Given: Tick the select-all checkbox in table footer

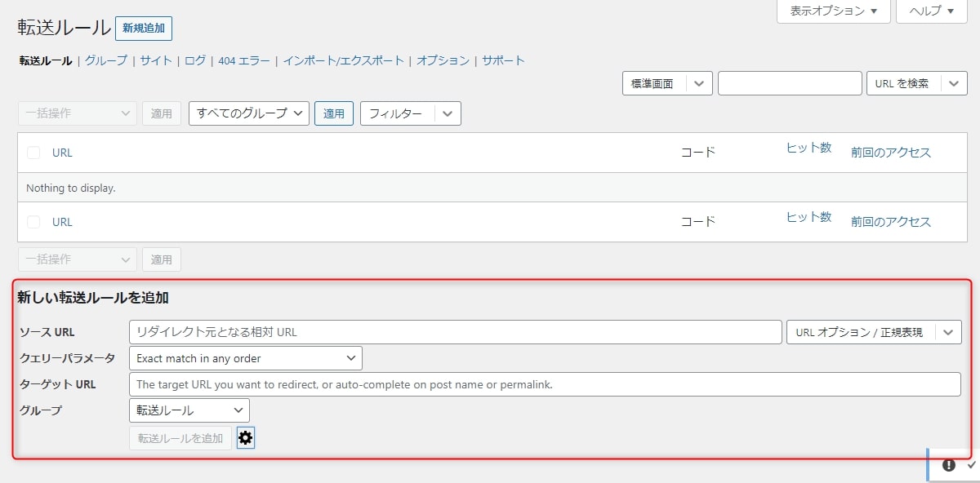Looking at the screenshot, I should [x=33, y=222].
